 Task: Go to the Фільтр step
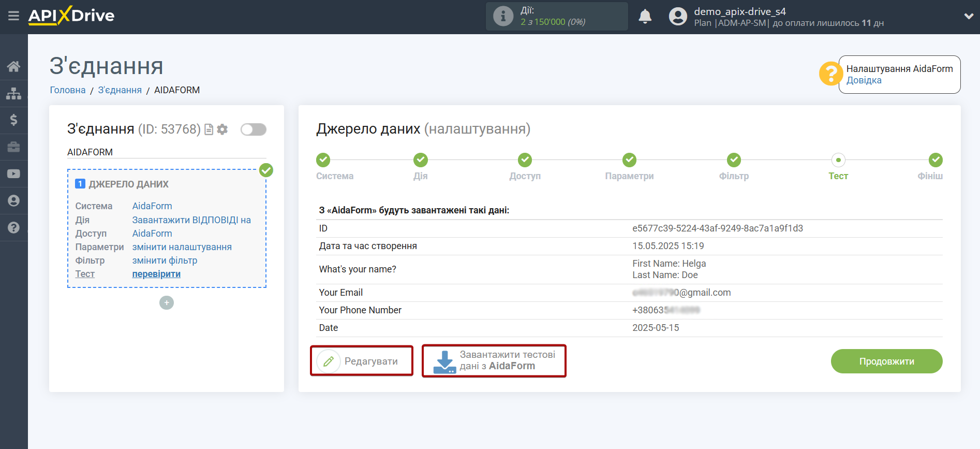click(x=734, y=161)
